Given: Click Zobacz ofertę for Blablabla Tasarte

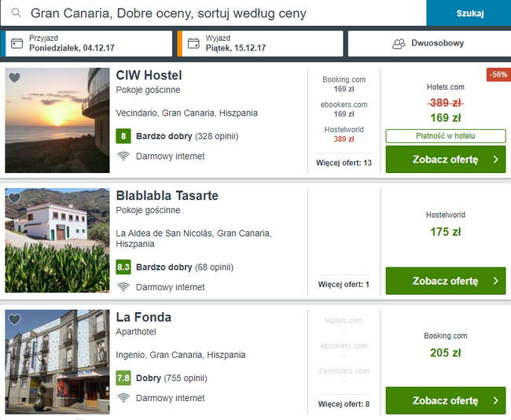Looking at the screenshot, I should [x=445, y=281].
